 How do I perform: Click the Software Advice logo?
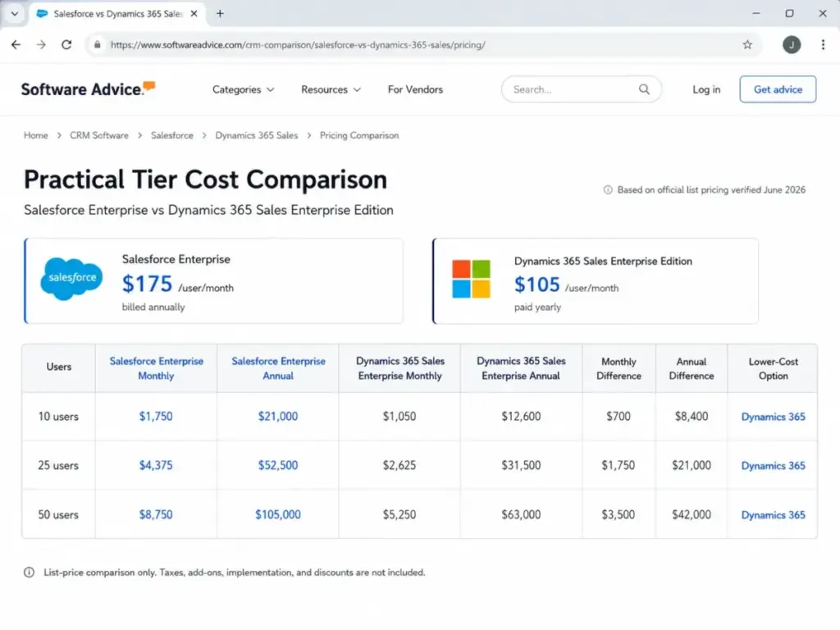[88, 89]
